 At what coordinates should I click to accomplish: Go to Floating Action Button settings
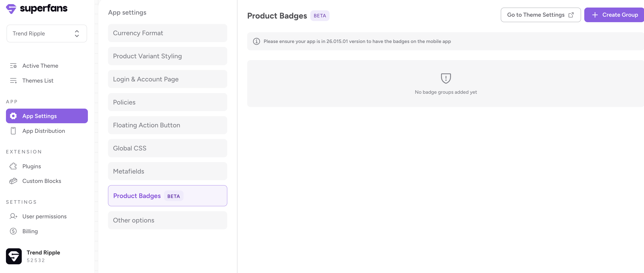coord(168,125)
